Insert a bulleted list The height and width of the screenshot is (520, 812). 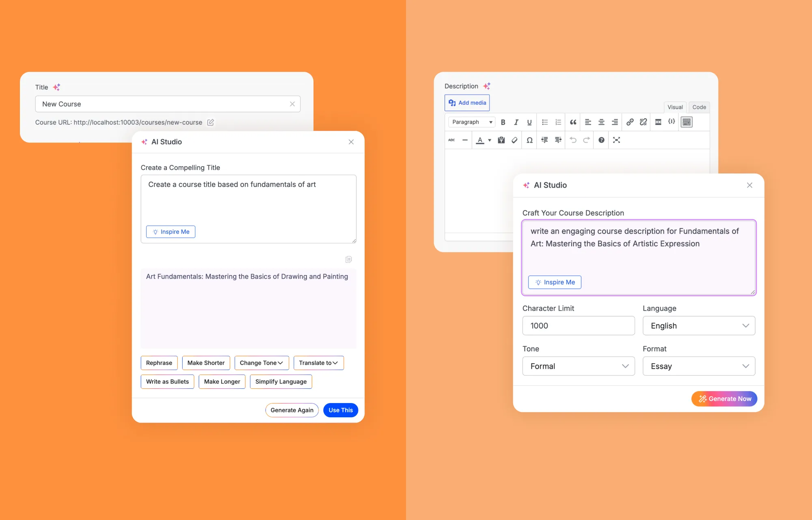pos(545,122)
